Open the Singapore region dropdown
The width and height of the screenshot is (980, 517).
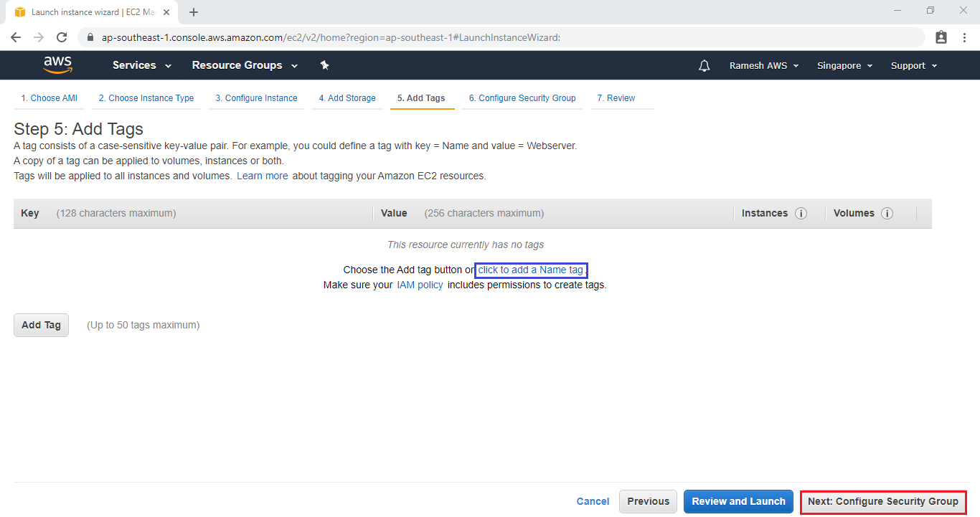pos(844,66)
